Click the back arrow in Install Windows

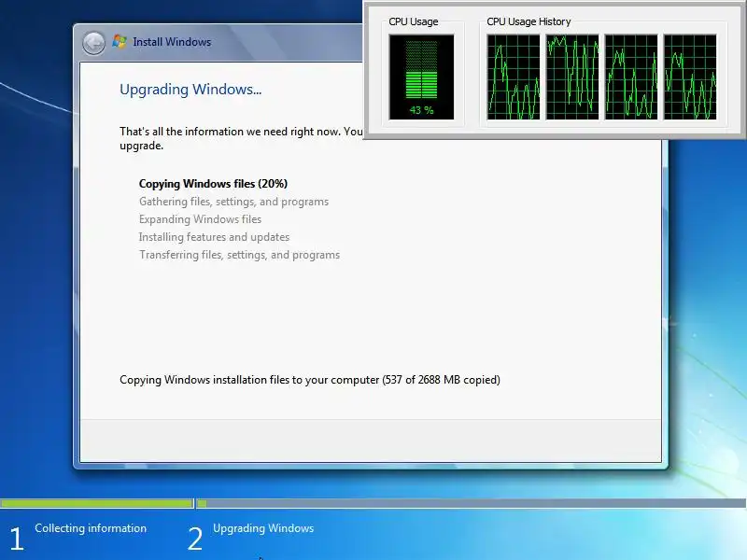pos(94,43)
